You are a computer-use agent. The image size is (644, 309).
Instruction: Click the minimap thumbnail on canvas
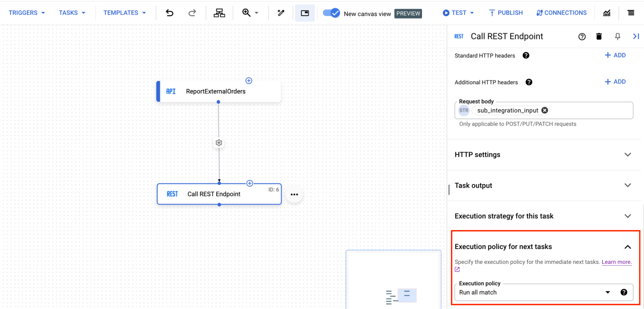[x=393, y=279]
